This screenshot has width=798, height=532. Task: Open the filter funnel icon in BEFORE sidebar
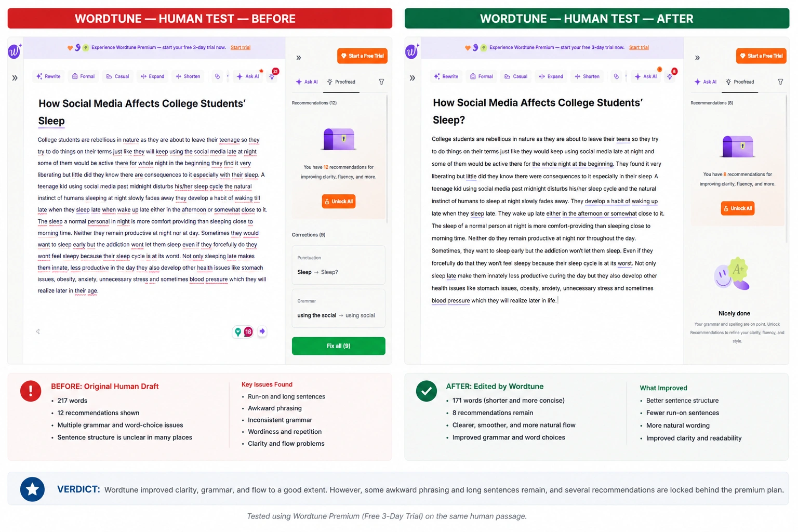click(x=381, y=82)
